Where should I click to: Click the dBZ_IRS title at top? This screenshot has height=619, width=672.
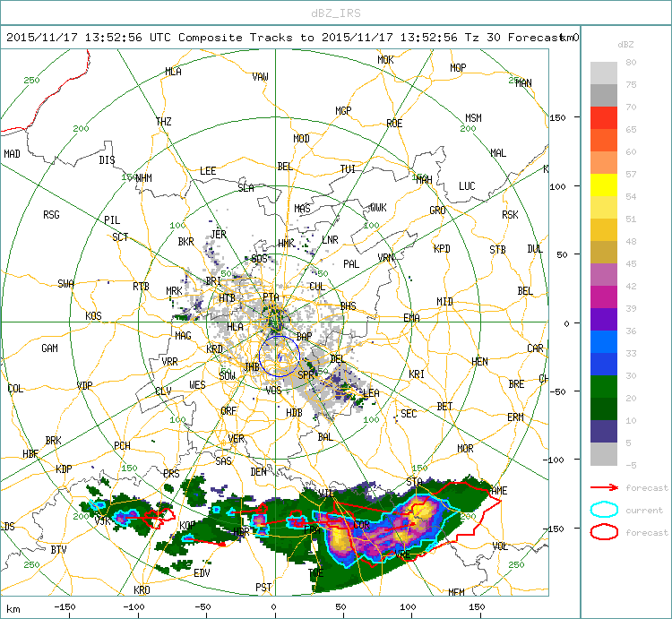[336, 13]
